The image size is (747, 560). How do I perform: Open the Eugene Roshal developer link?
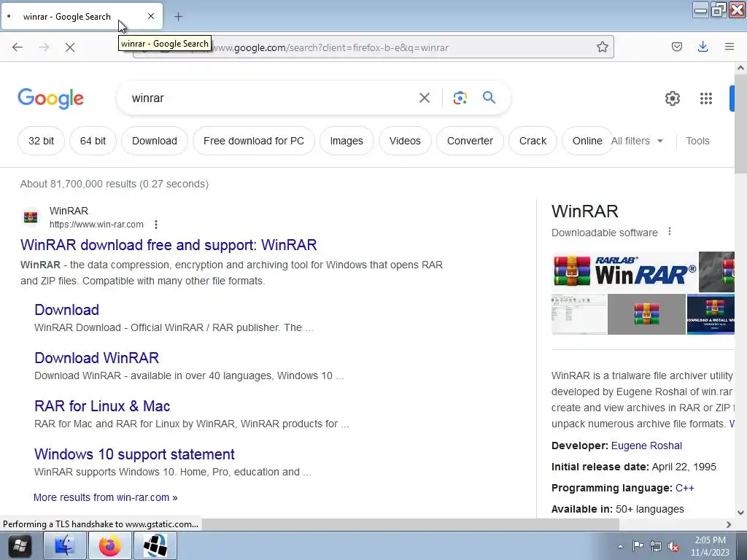646,446
